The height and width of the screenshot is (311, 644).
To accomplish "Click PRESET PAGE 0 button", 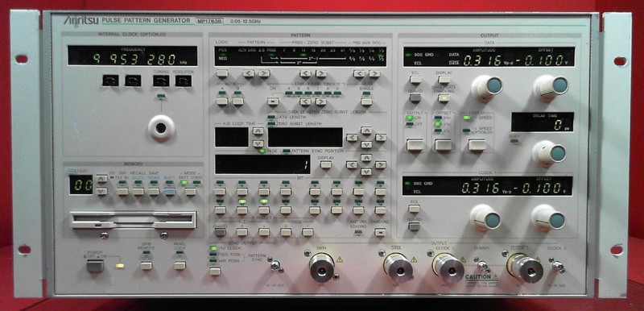I will coord(286,232).
